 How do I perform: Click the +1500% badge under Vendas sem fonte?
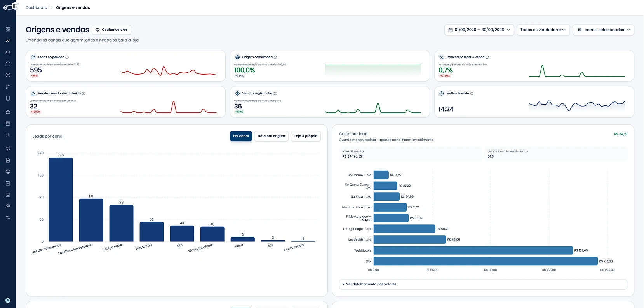point(36,112)
